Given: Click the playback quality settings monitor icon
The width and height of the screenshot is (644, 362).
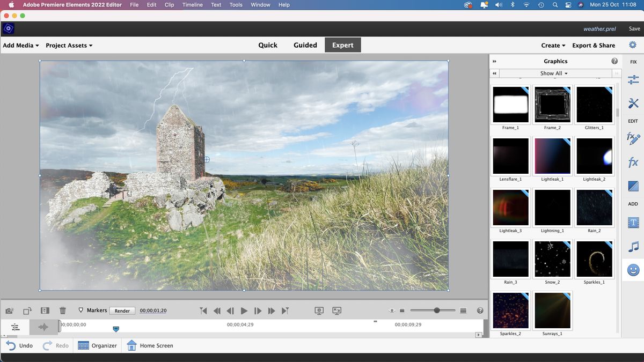Looking at the screenshot, I should 319,311.
